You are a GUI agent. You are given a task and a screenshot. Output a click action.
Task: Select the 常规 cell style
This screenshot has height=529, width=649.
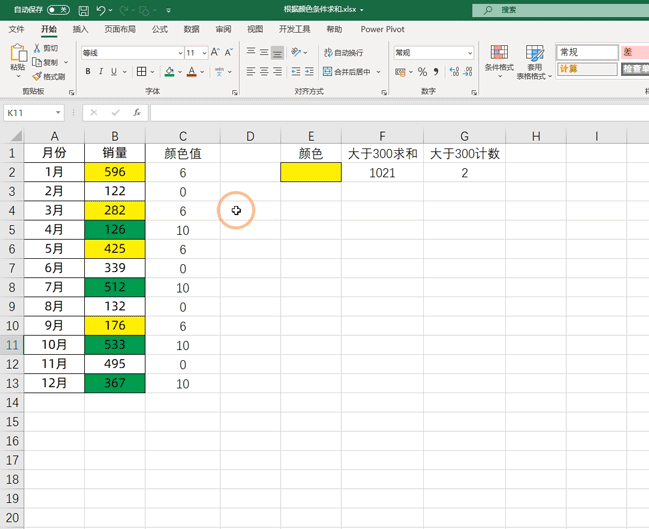587,52
